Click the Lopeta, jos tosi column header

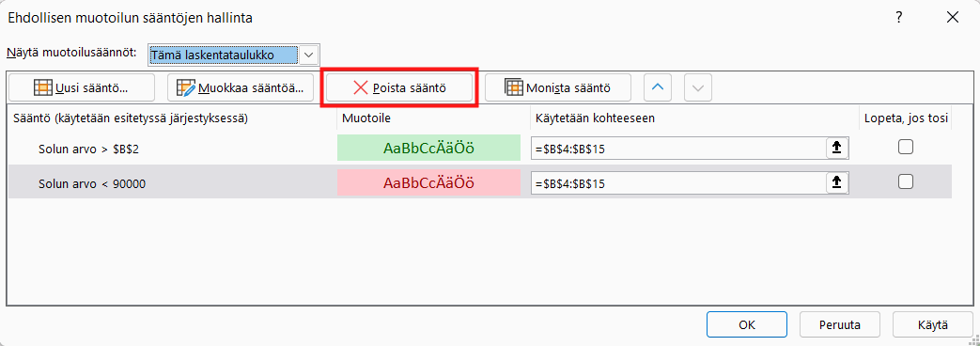906,118
